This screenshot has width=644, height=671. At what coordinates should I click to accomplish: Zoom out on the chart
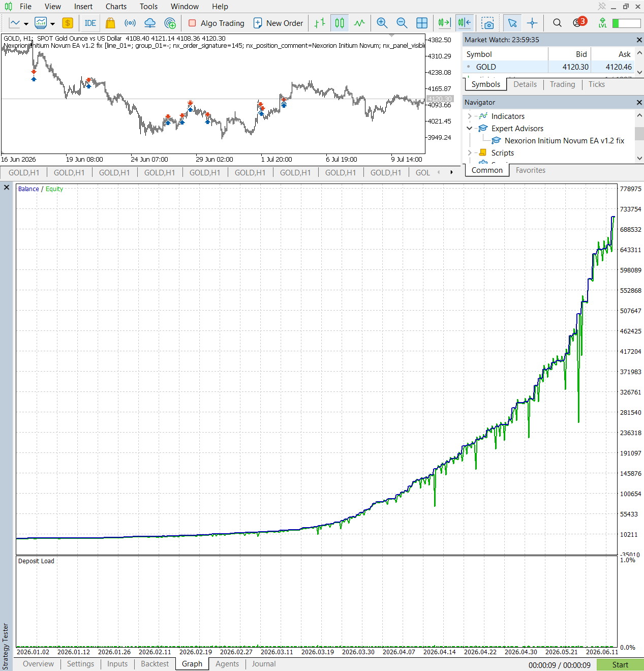[402, 23]
